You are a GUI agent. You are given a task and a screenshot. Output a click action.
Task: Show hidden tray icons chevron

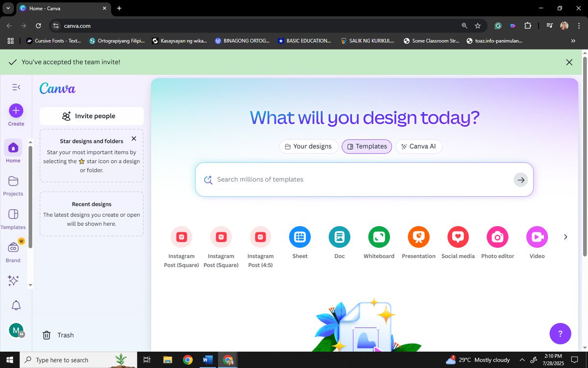pyautogui.click(x=522, y=360)
